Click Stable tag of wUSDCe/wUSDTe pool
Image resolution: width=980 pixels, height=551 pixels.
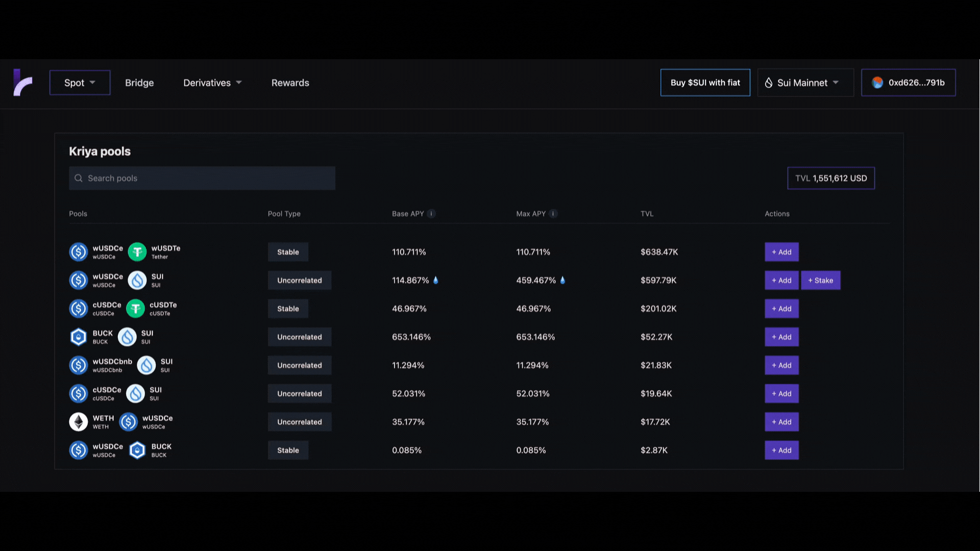click(288, 252)
